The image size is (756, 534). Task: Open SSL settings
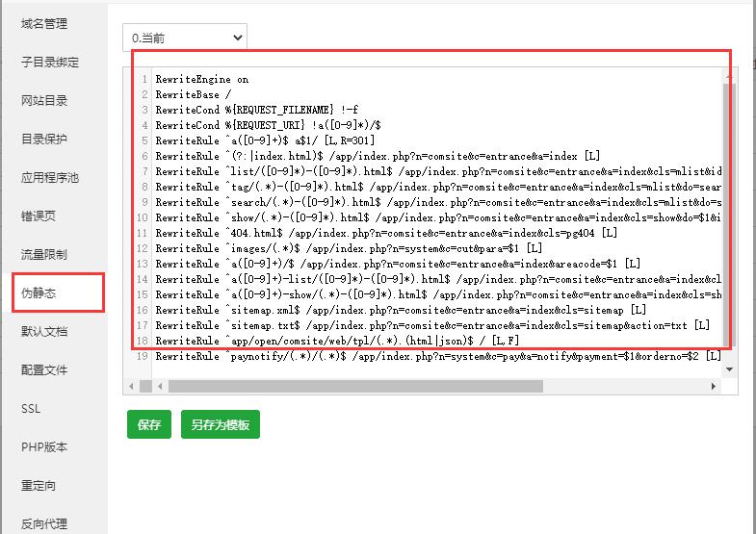[x=31, y=408]
